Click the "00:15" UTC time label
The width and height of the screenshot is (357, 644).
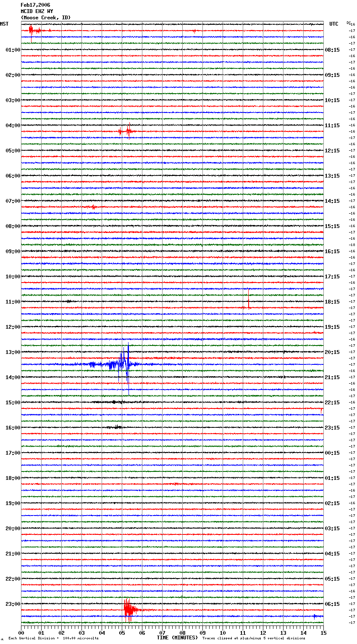(332, 453)
